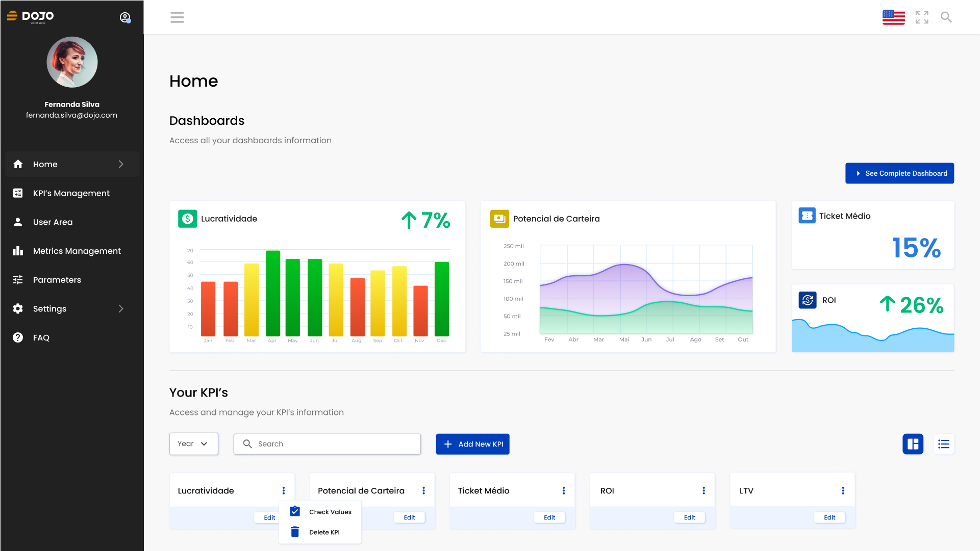Click the ROI blue wave chart
The width and height of the screenshot is (980, 551).
pos(873,335)
